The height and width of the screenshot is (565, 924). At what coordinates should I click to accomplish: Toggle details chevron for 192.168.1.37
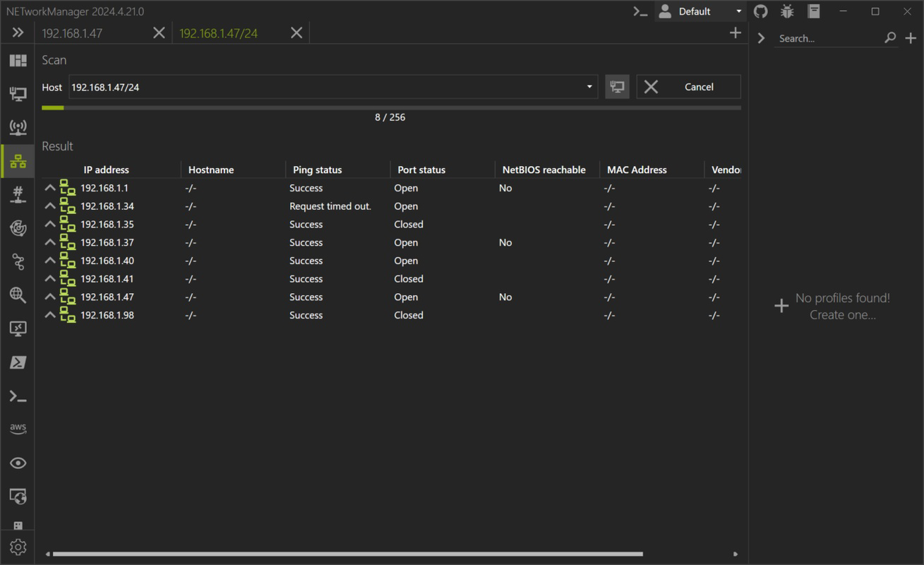coord(49,242)
